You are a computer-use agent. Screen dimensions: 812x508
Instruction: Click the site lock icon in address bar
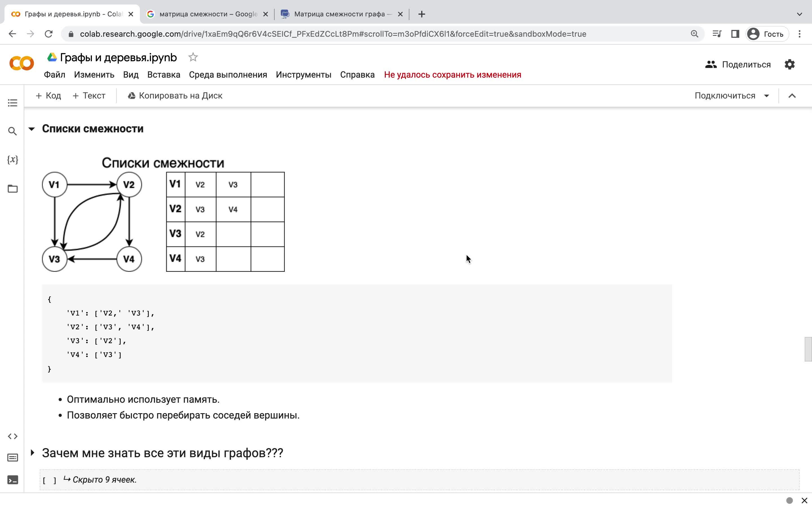[71, 34]
